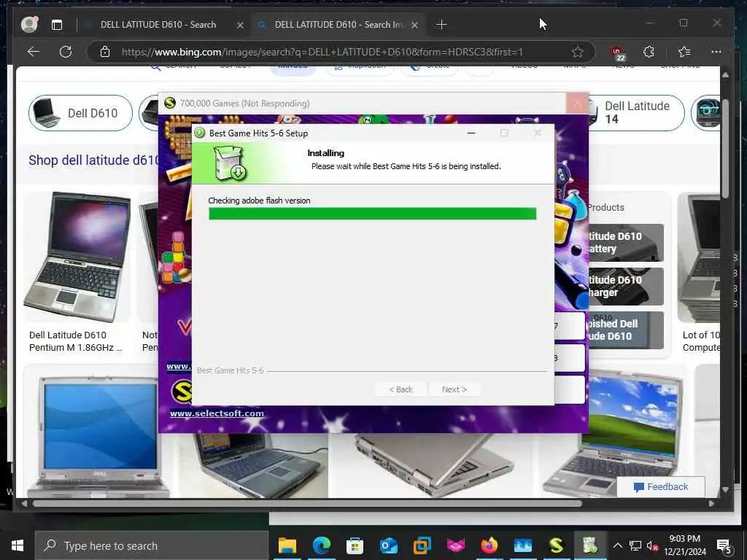Viewport: 747px width, 560px height.
Task: Open the red extension badge showing 22
Action: point(618,53)
